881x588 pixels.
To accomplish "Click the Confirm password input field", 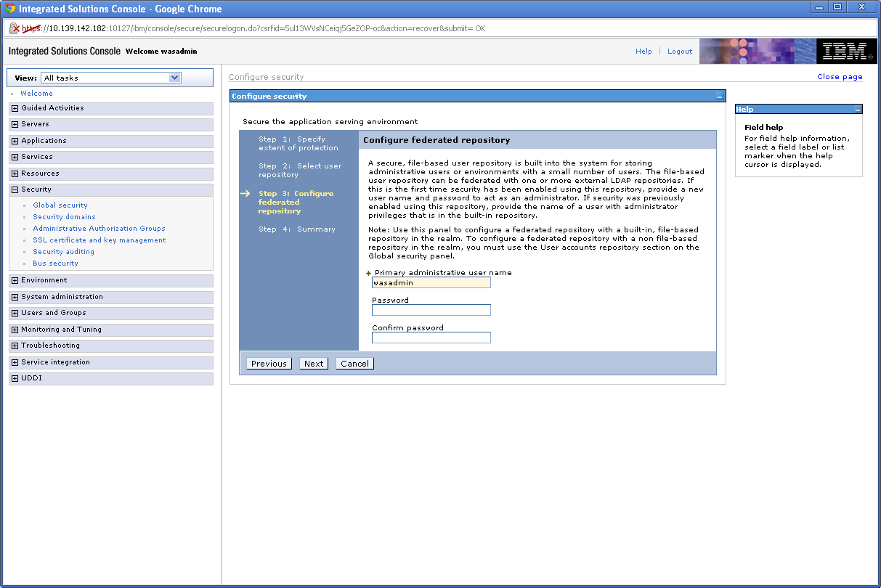I will (431, 338).
